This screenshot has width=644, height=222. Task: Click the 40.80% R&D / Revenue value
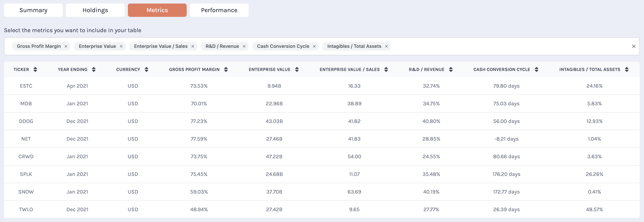431,121
